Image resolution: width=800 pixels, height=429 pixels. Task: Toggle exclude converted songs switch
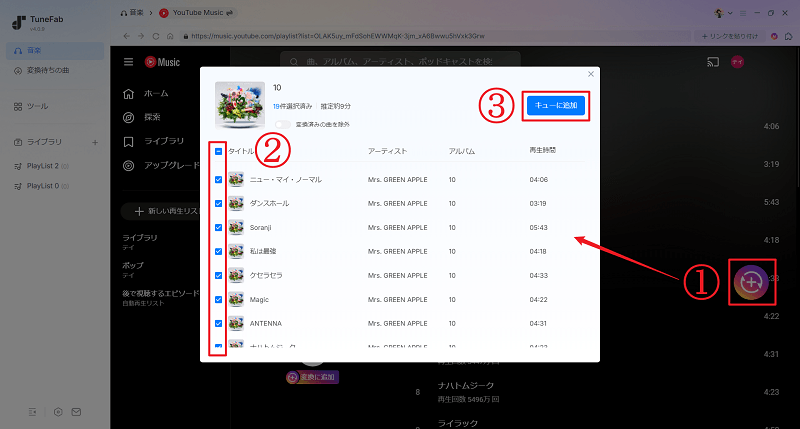(x=283, y=124)
